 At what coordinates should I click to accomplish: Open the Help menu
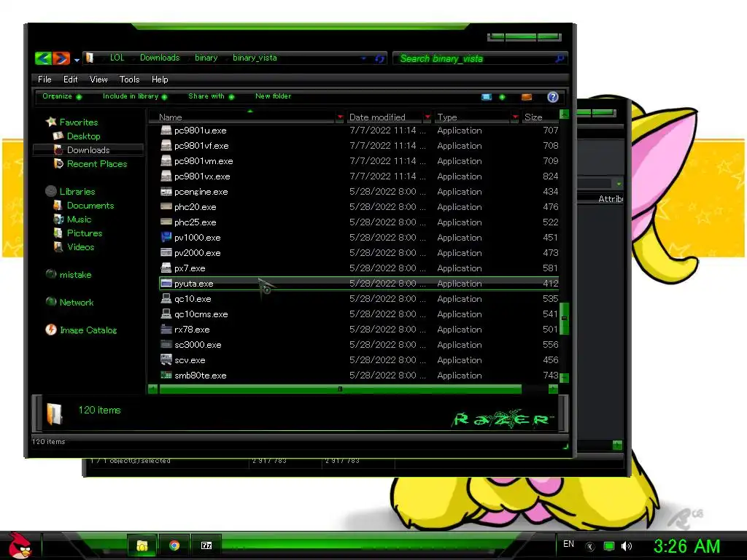pyautogui.click(x=160, y=79)
